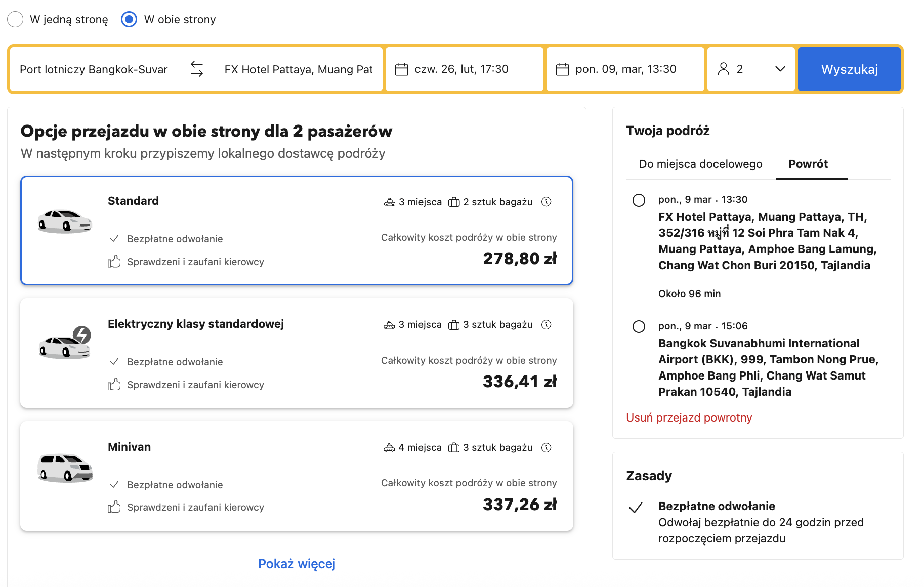
Task: Click calendar icon for departure date
Action: coord(402,69)
